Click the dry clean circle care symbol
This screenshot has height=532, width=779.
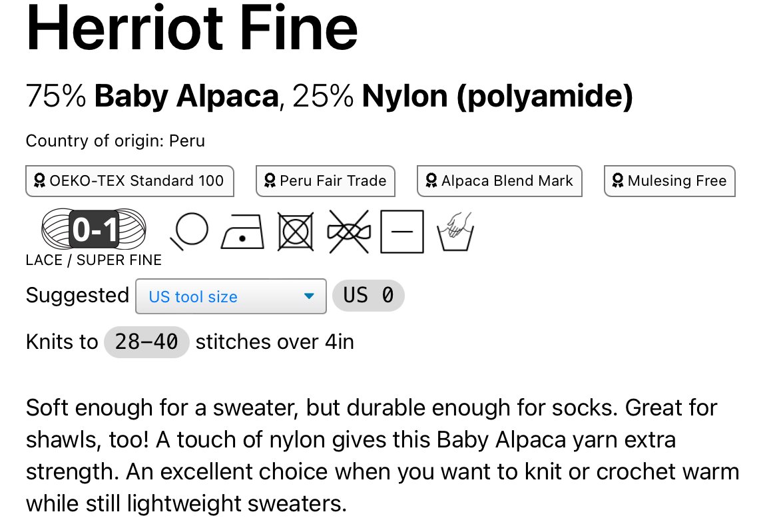[x=189, y=231]
